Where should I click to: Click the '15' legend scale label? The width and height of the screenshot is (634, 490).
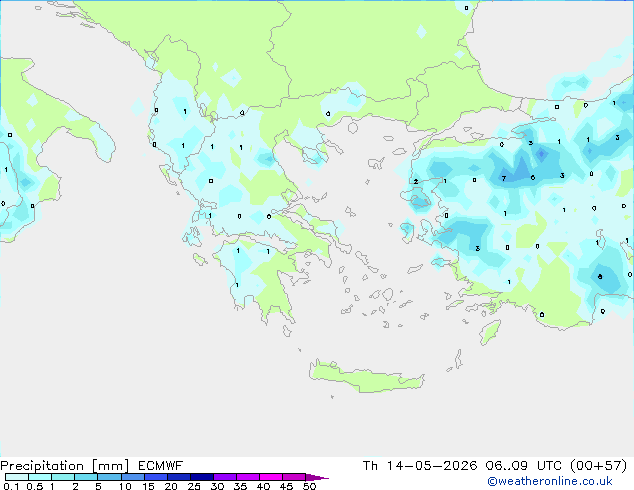click(148, 486)
